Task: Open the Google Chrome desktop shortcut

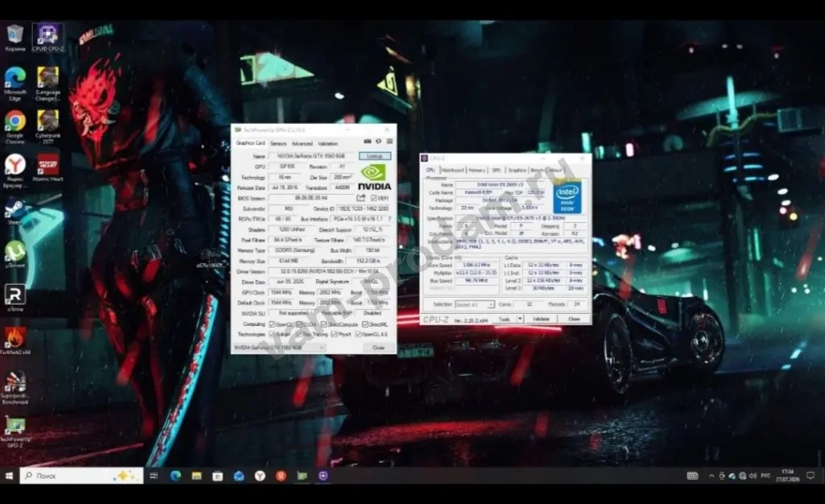Action: [15, 127]
